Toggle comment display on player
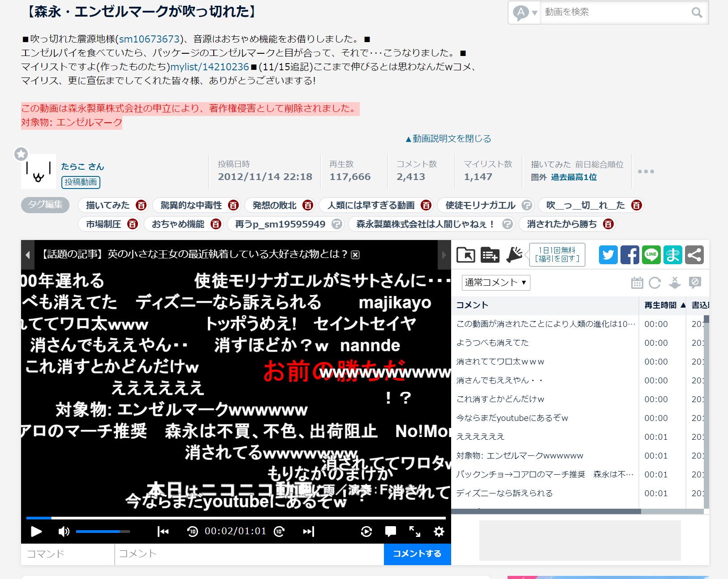 click(x=391, y=532)
